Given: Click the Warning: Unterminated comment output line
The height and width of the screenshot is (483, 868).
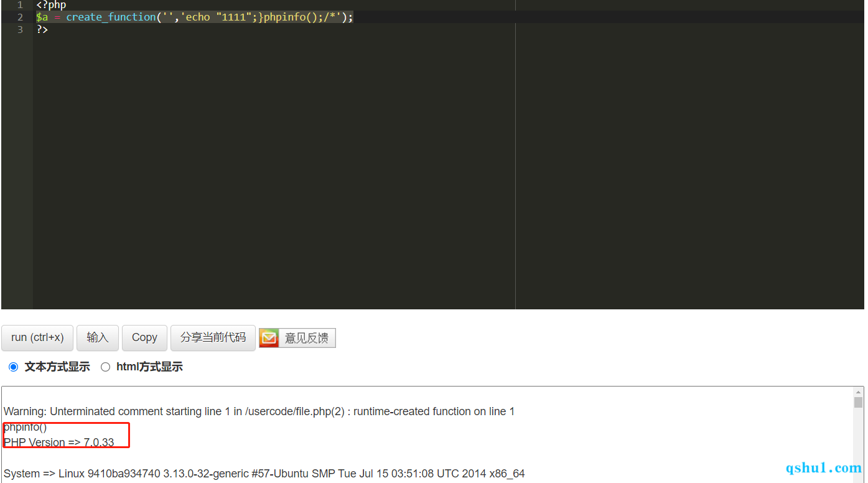Looking at the screenshot, I should (259, 411).
